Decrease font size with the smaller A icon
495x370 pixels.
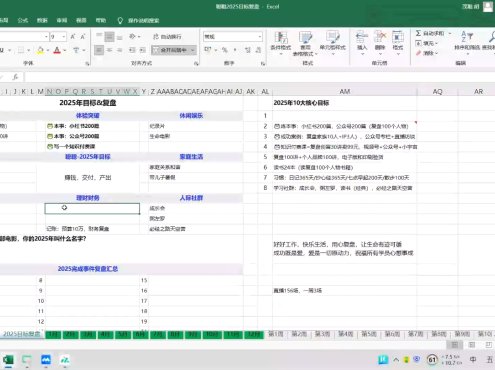click(83, 37)
